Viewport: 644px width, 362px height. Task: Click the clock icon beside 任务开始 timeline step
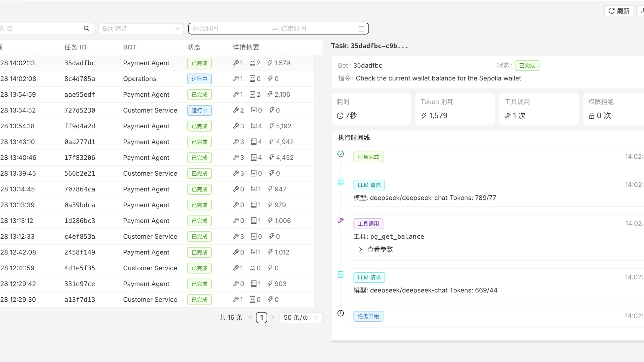[340, 313]
